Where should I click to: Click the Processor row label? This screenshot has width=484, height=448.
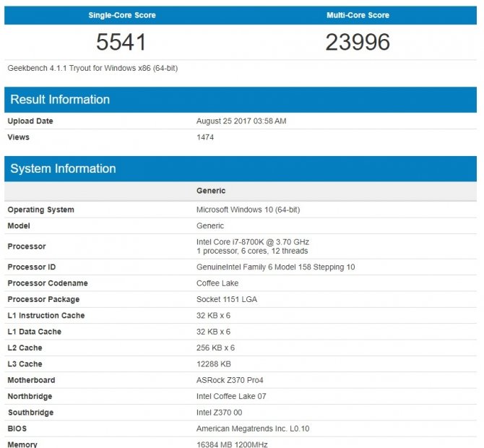click(x=27, y=246)
